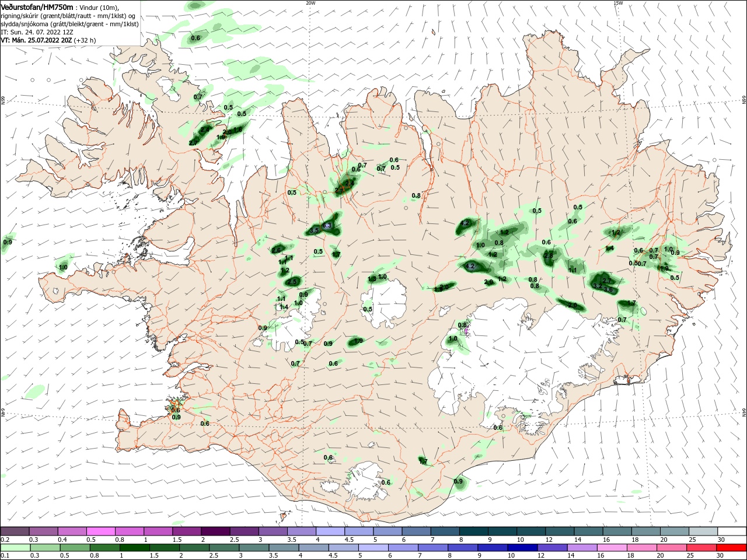Pick the pale pink 16–18 rain swatch
The image size is (747, 560).
(x=613, y=548)
